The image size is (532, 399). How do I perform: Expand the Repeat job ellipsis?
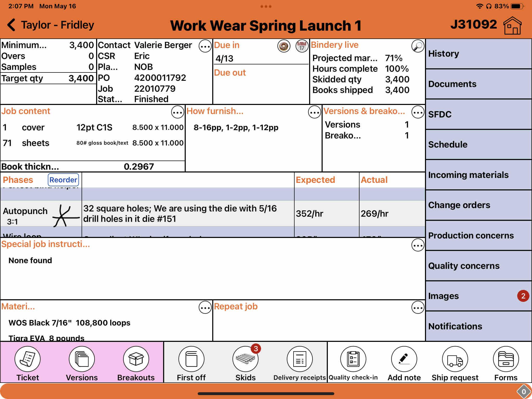coord(418,308)
